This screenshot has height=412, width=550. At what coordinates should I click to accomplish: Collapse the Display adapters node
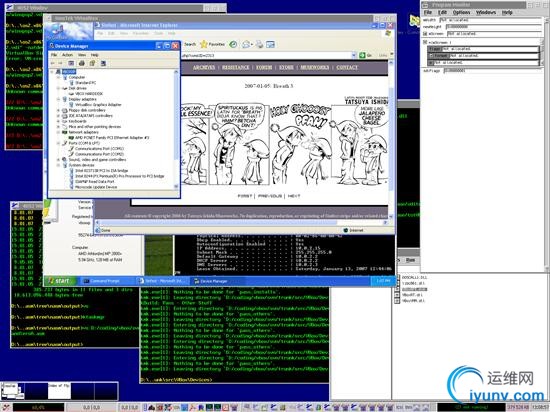(x=58, y=99)
